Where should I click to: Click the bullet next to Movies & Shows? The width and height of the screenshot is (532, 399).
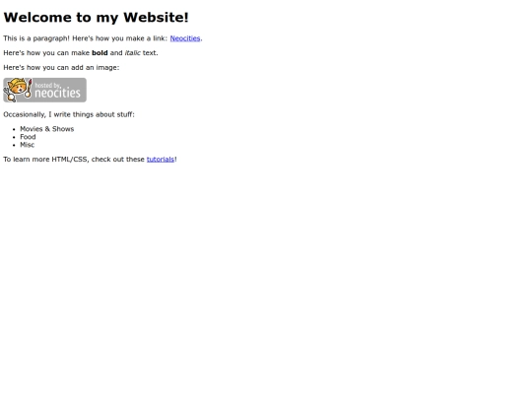[14, 129]
